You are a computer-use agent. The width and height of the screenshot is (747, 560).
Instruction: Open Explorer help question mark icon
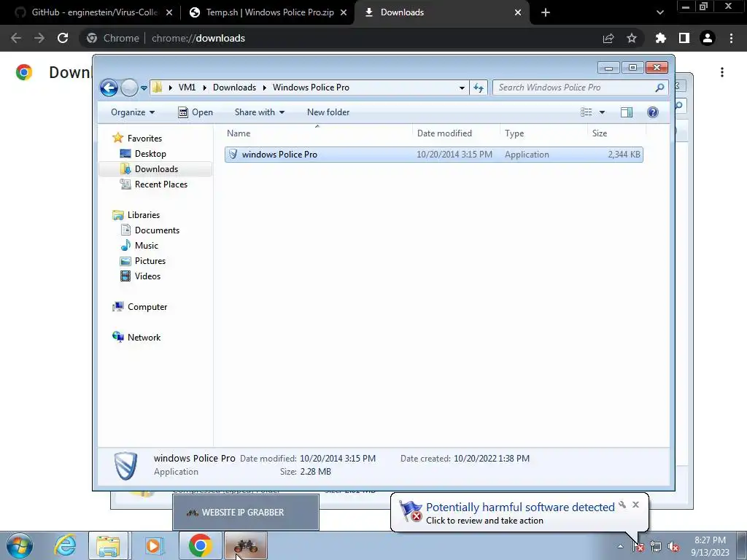(x=653, y=112)
